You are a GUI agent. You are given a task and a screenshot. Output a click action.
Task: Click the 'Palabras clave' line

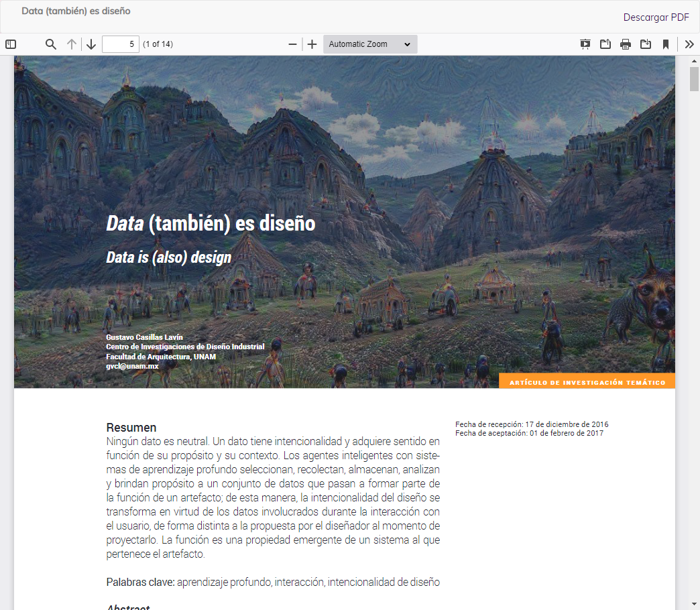point(273,582)
